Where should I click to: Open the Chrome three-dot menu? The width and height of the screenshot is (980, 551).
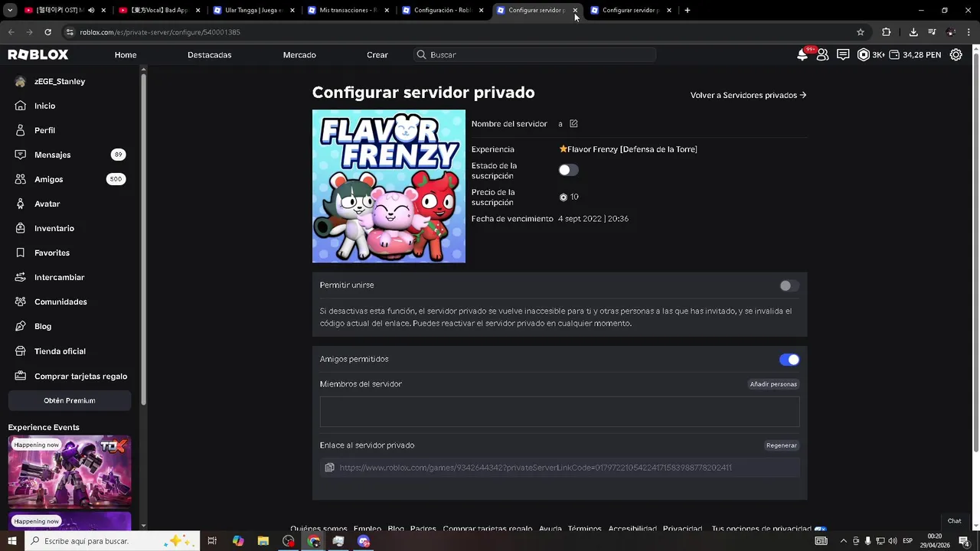click(x=968, y=32)
